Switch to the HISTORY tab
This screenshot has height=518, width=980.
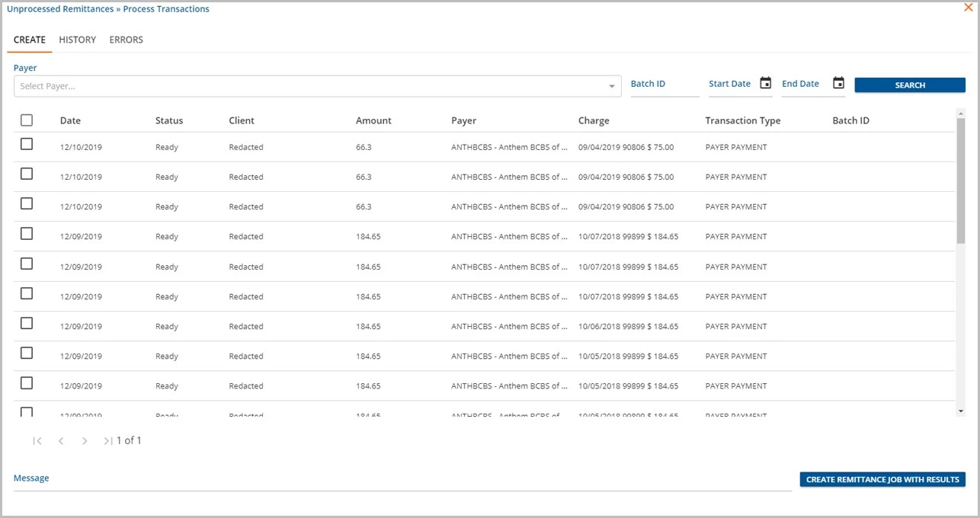coord(78,40)
